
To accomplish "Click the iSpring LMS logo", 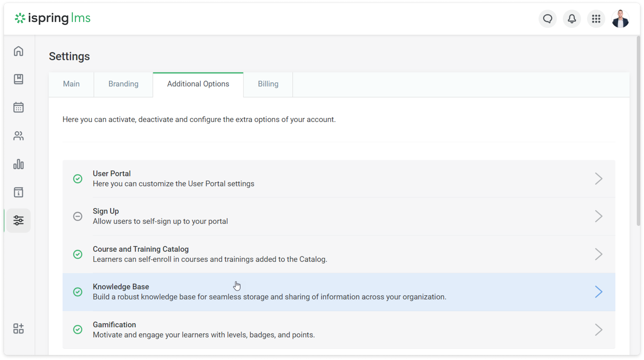I will 53,18.
